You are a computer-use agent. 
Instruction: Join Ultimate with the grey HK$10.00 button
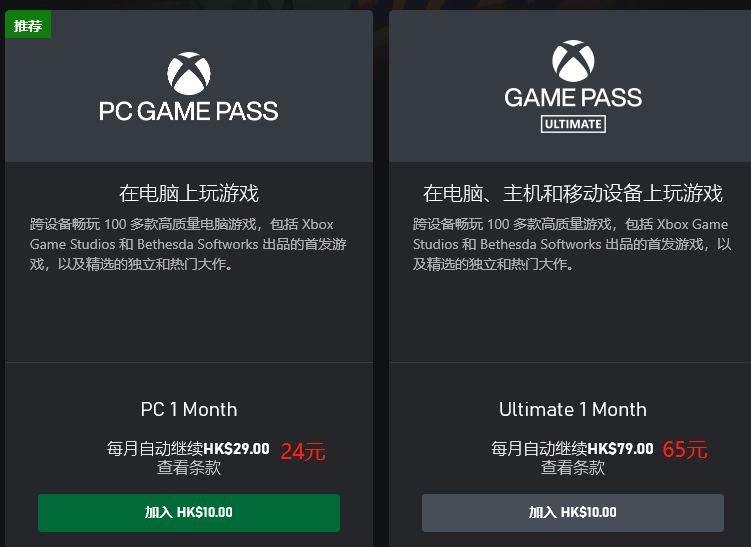click(573, 513)
